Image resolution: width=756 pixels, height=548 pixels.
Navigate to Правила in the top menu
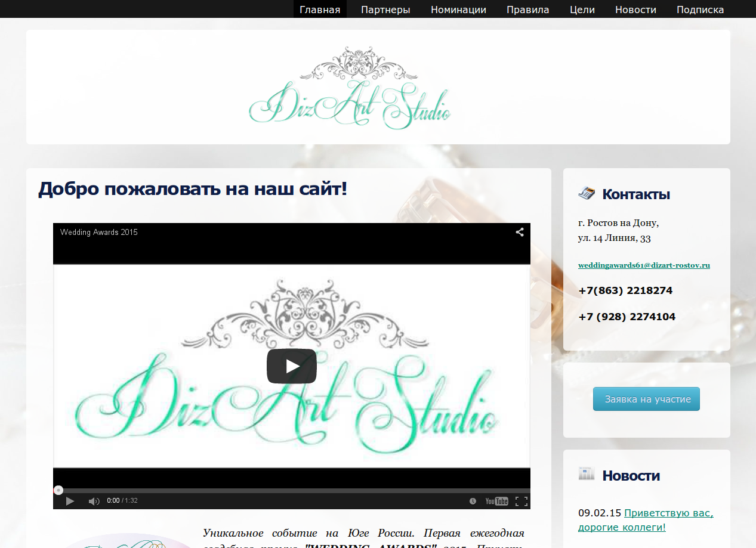pos(528,10)
